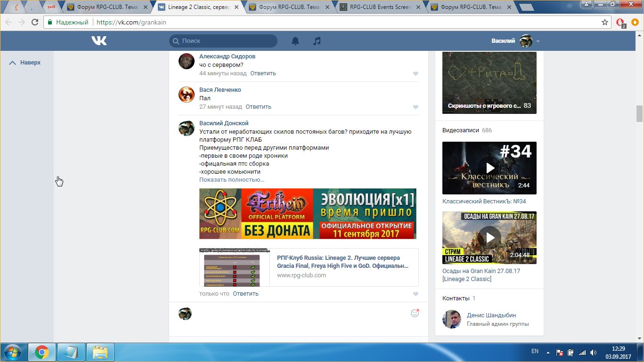Open Вася Левченко's avatar
644x362 pixels.
[187, 95]
